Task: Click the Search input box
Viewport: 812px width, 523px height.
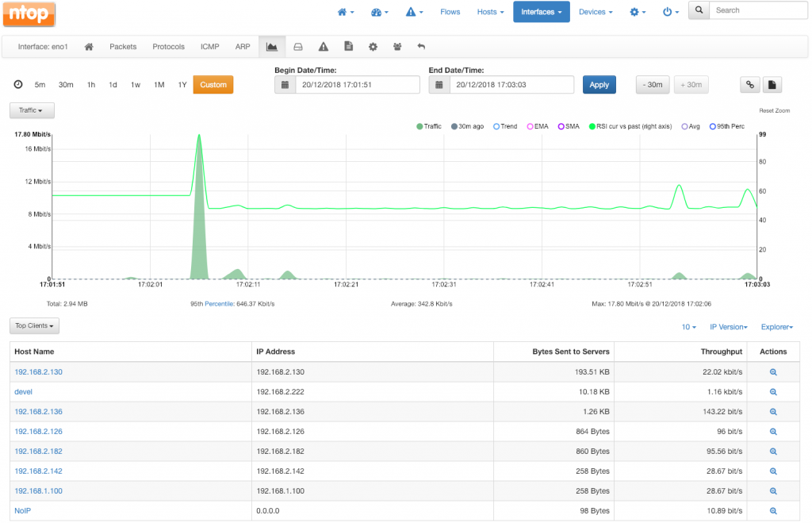Action: point(758,10)
